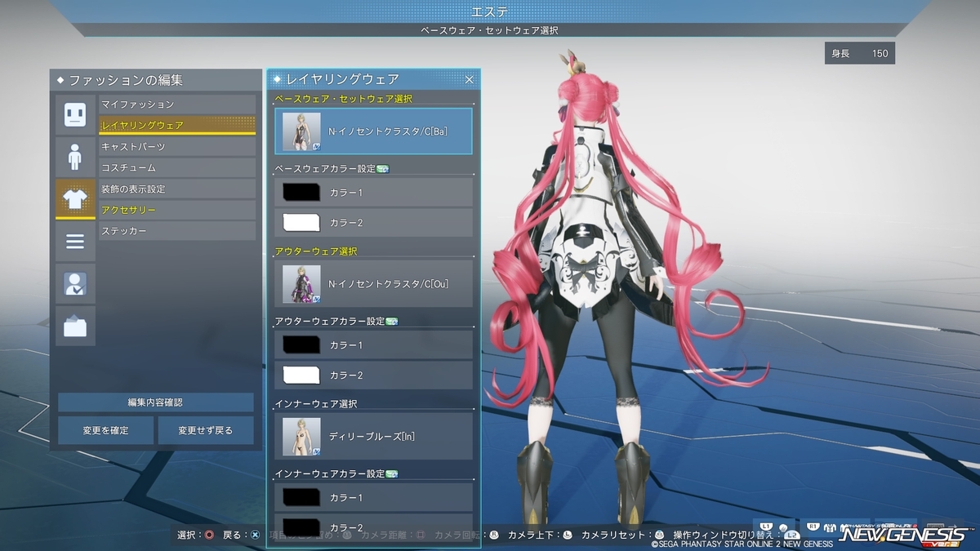Viewport: 980px width, 551px height.
Task: Select inner wear ディリーブルーズ[In]
Action: [x=373, y=437]
